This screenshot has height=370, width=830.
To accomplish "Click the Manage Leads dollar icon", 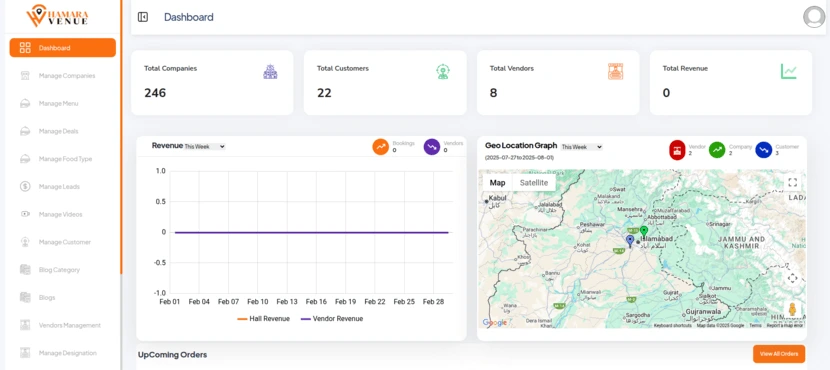I will (x=25, y=186).
